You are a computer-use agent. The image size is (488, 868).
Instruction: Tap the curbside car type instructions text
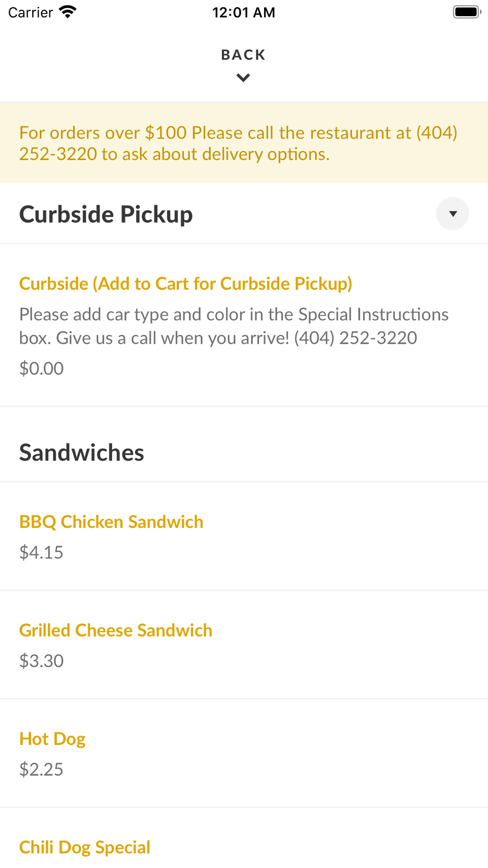[x=233, y=326]
